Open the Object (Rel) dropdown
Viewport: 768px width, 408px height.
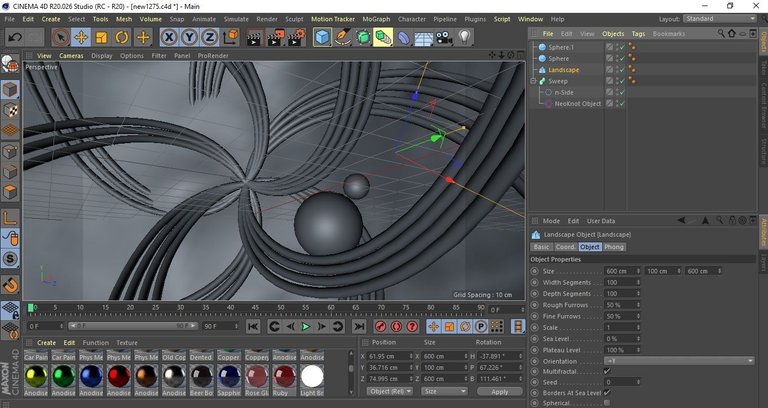coord(389,391)
